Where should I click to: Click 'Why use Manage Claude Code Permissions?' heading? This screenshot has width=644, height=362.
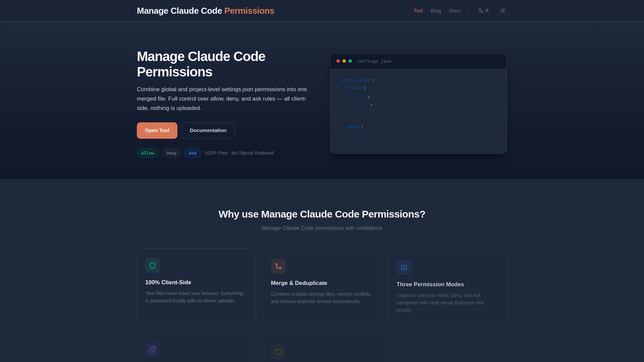(322, 214)
